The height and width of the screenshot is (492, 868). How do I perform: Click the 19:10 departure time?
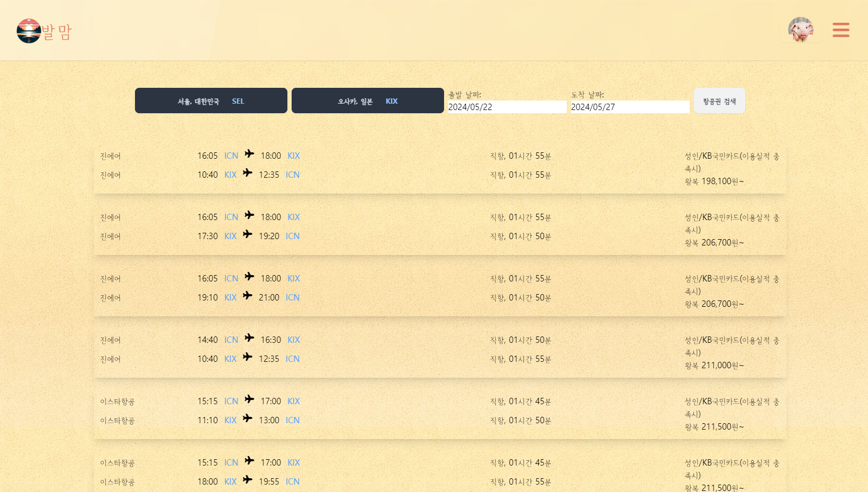207,297
